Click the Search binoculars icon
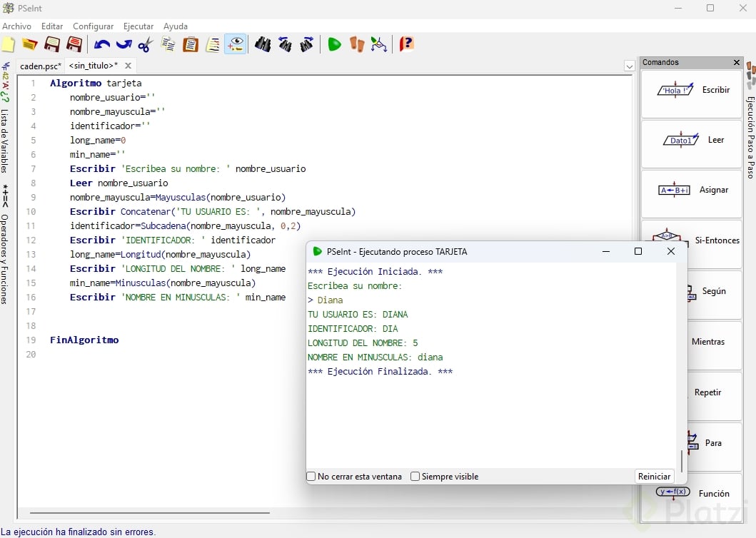756x538 pixels. (263, 45)
